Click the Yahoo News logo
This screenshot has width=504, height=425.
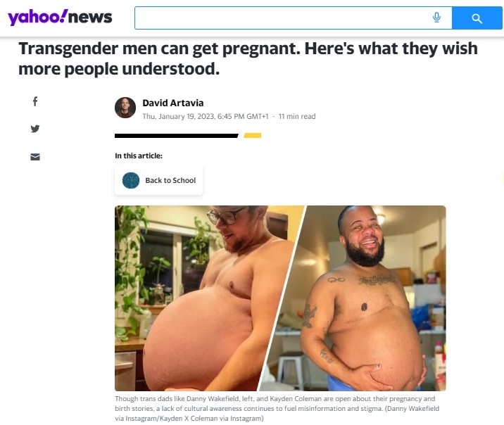[60, 18]
